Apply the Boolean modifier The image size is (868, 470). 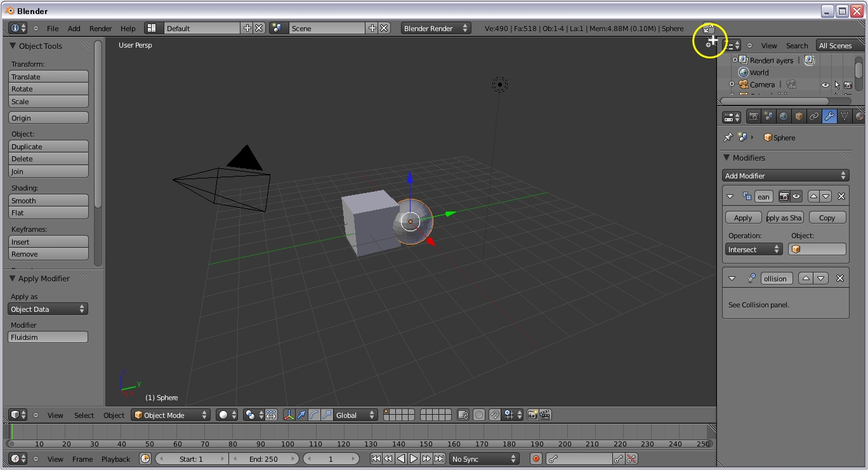coord(743,217)
